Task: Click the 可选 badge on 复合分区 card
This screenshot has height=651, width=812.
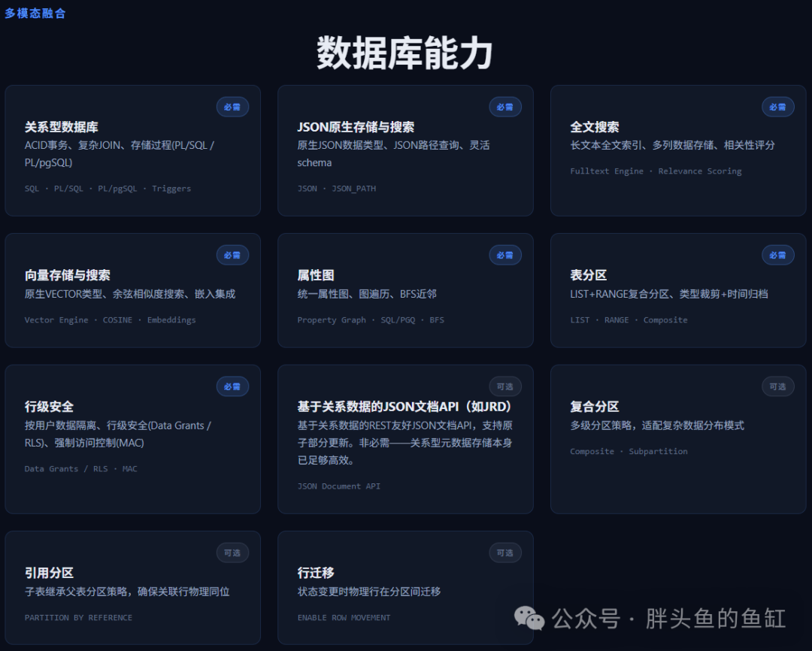Action: (x=778, y=387)
